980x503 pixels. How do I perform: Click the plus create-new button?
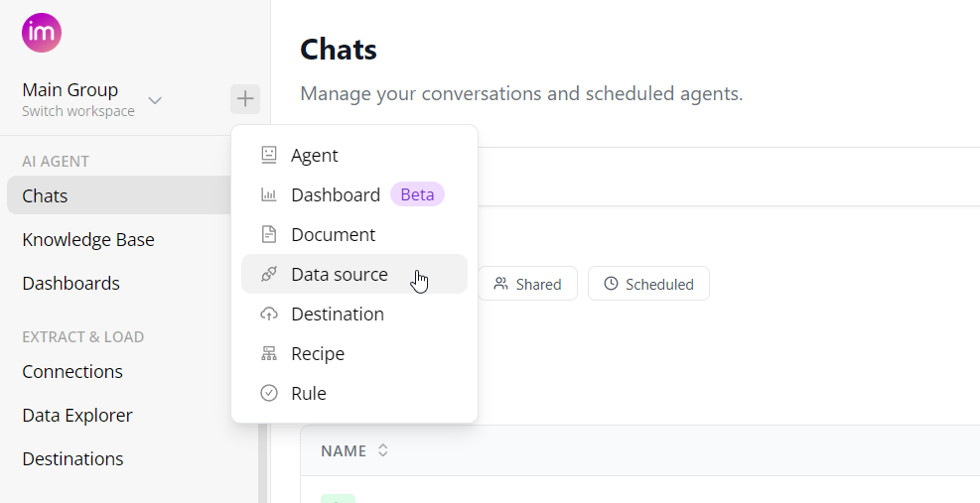[x=245, y=99]
